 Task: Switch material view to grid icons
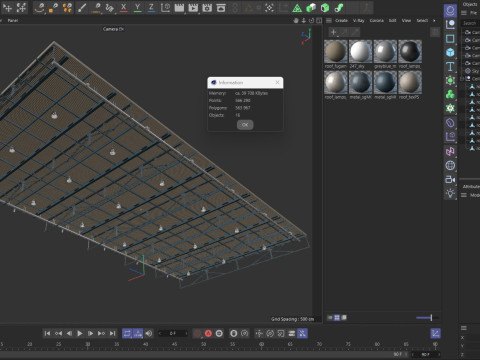click(337, 318)
